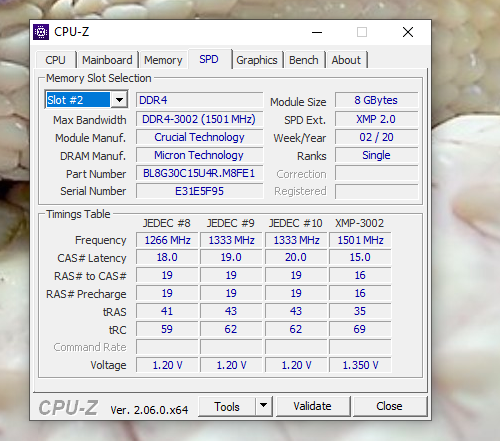500x441 pixels.
Task: Click empty Command Rate field under JEDEC #8
Action: [x=167, y=347]
